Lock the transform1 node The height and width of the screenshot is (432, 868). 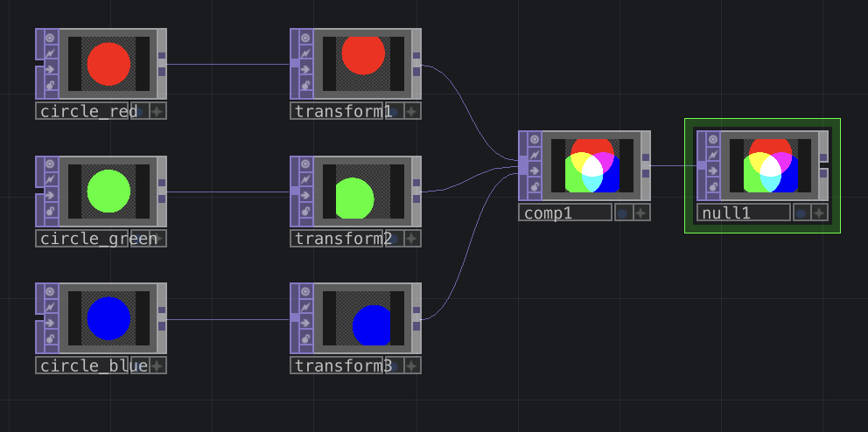305,85
